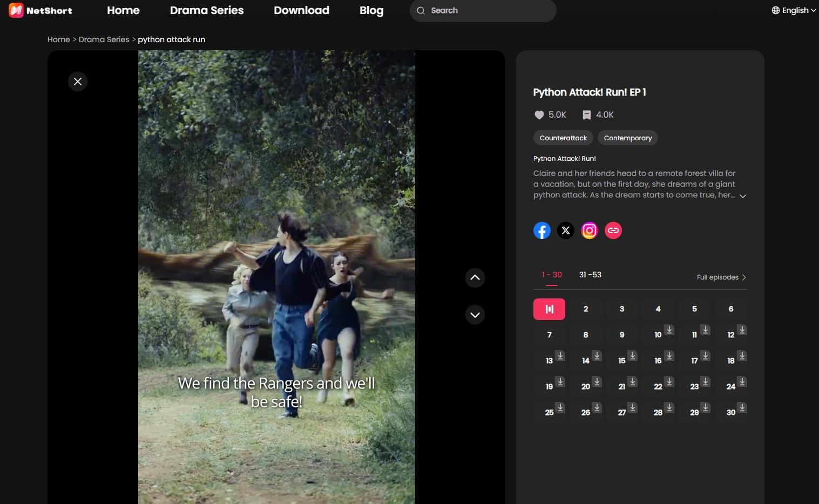Switch to episodes 1 - 30 tab
Image resolution: width=819 pixels, height=504 pixels.
pyautogui.click(x=552, y=275)
